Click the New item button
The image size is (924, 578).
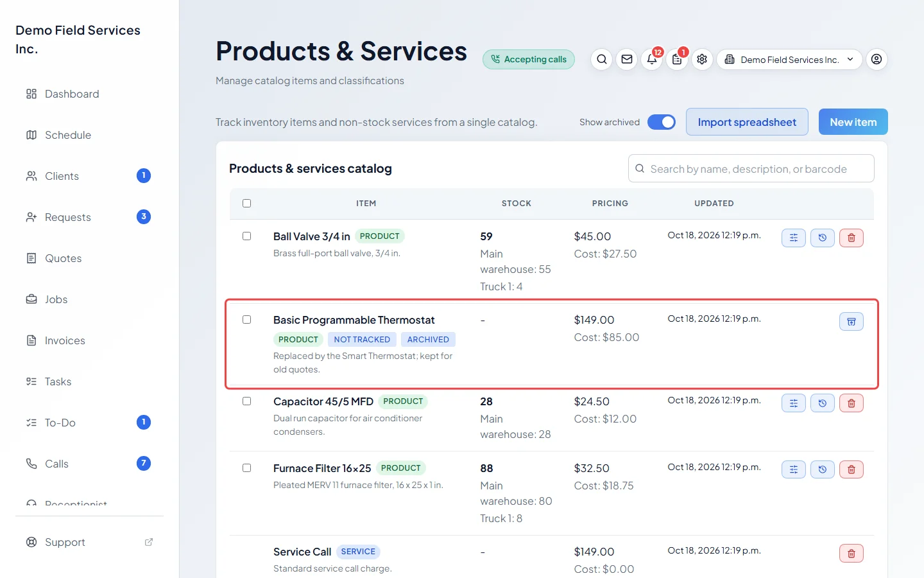(x=853, y=122)
